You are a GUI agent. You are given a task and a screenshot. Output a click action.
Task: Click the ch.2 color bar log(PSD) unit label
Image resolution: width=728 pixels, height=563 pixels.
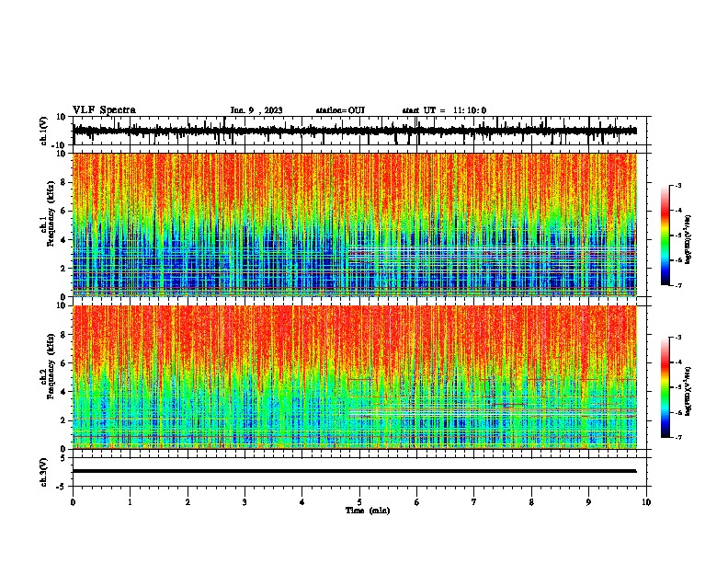click(x=688, y=391)
